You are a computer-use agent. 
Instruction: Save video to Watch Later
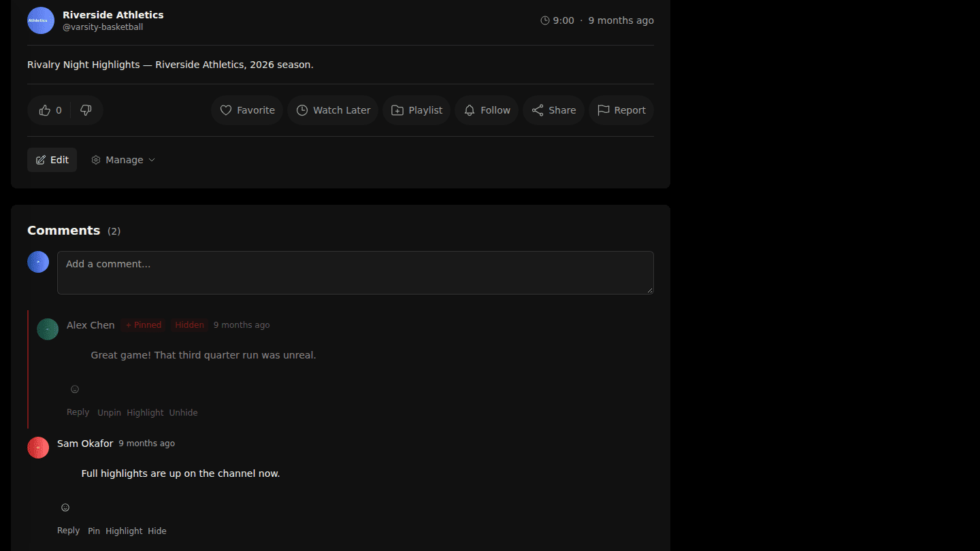pyautogui.click(x=333, y=110)
